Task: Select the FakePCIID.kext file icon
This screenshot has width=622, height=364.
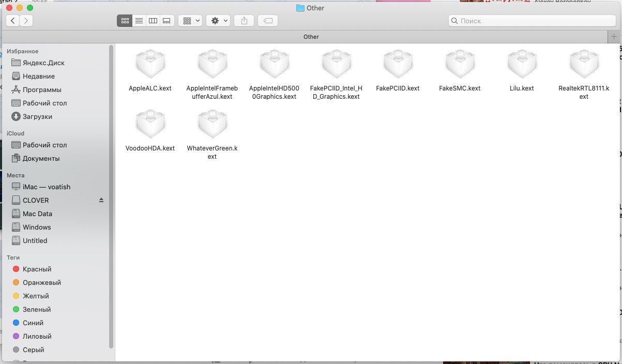Action: pos(398,65)
